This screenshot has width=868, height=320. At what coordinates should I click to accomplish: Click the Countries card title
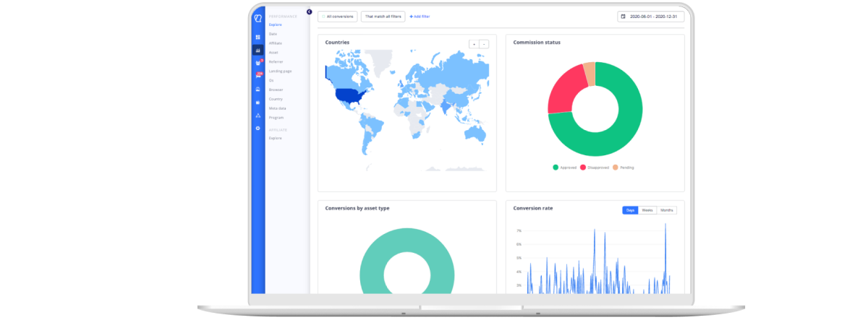[337, 43]
